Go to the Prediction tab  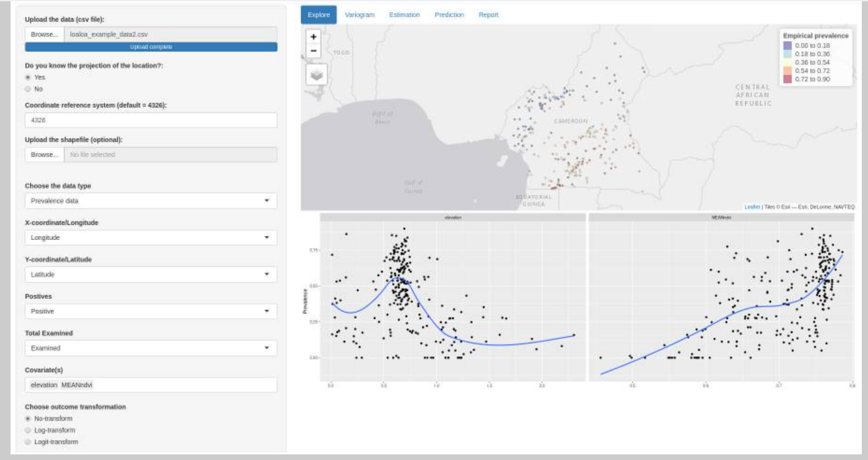(449, 15)
